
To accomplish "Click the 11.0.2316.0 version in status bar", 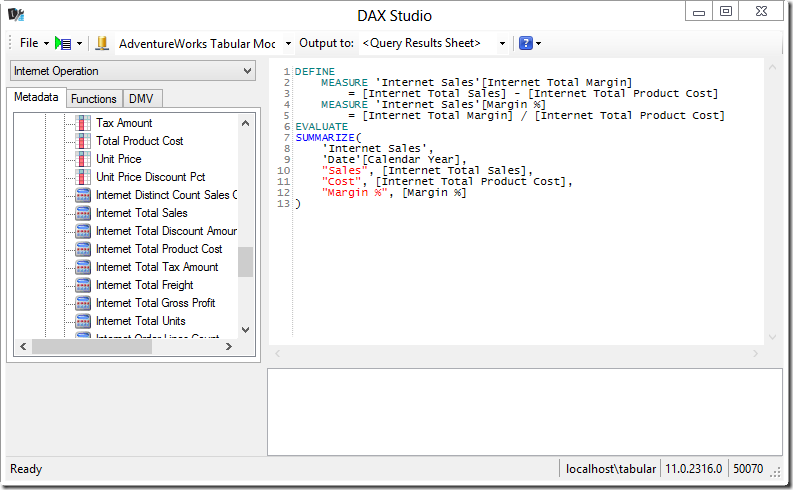I will pos(693,469).
